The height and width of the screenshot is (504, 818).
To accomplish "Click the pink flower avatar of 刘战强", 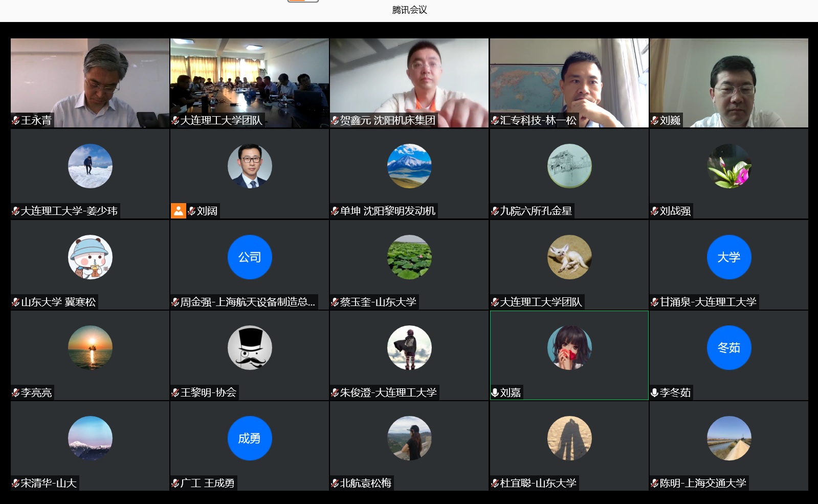I will [729, 166].
